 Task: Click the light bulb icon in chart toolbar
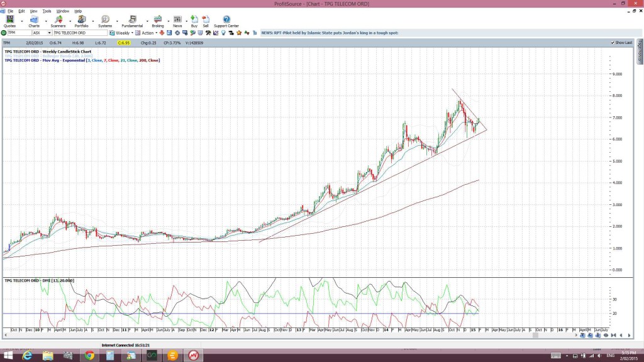[x=223, y=33]
